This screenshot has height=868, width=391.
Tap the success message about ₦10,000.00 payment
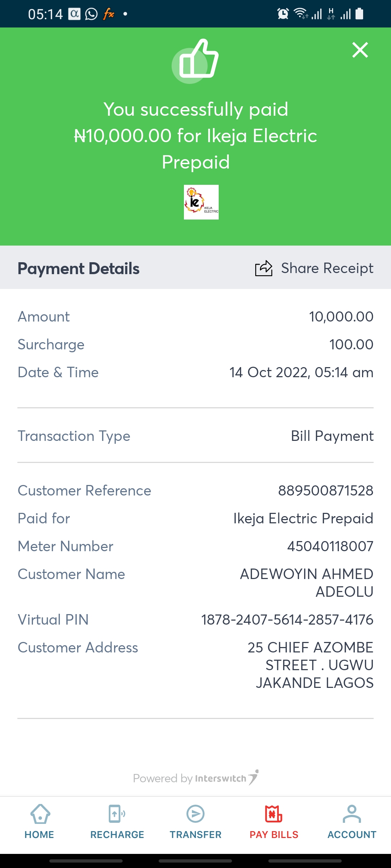click(x=195, y=136)
